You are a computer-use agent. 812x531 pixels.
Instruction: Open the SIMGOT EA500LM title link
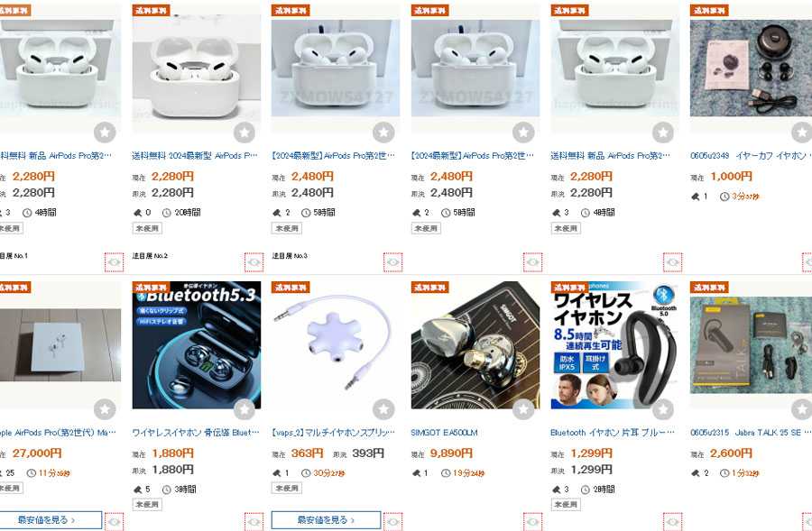(444, 432)
